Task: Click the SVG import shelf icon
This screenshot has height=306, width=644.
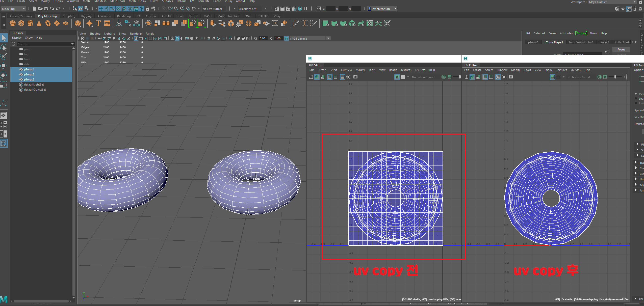Action: [x=107, y=23]
